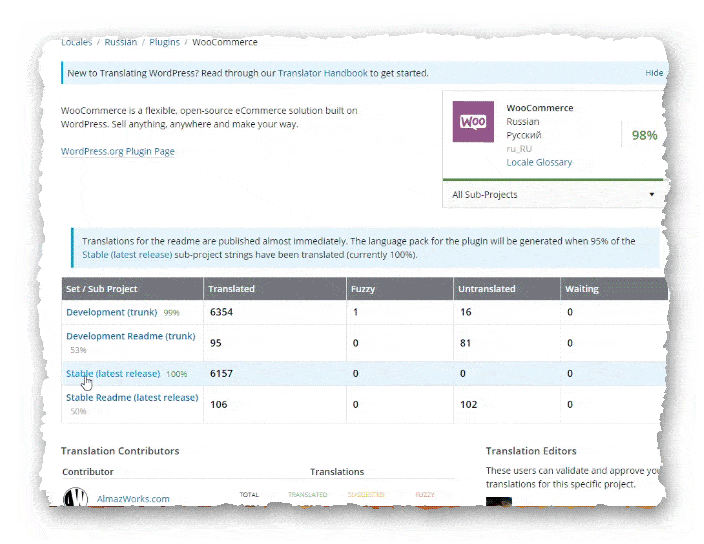
Task: Open the WordPress.org Plugin Page link
Action: coord(118,151)
